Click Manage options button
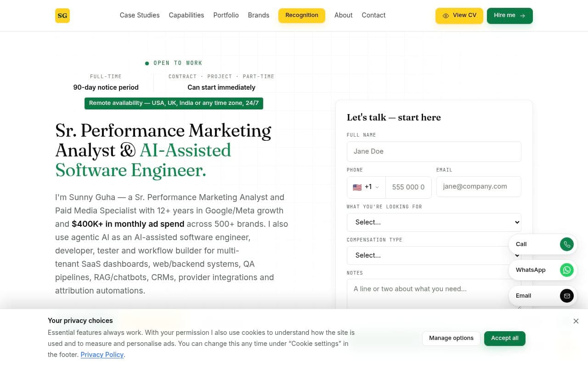588x368 pixels. (451, 338)
